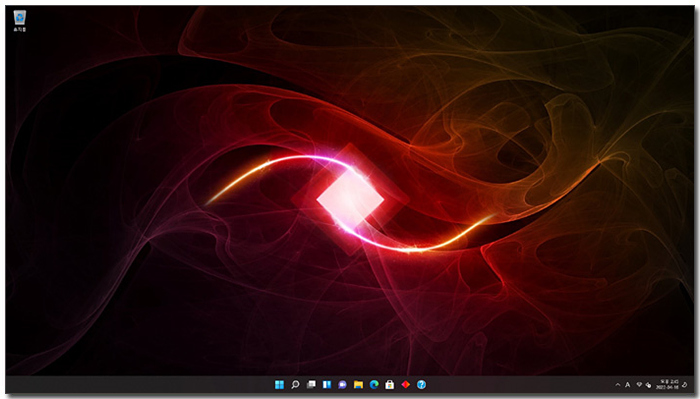Launch Microsoft Edge browser

pos(374,385)
